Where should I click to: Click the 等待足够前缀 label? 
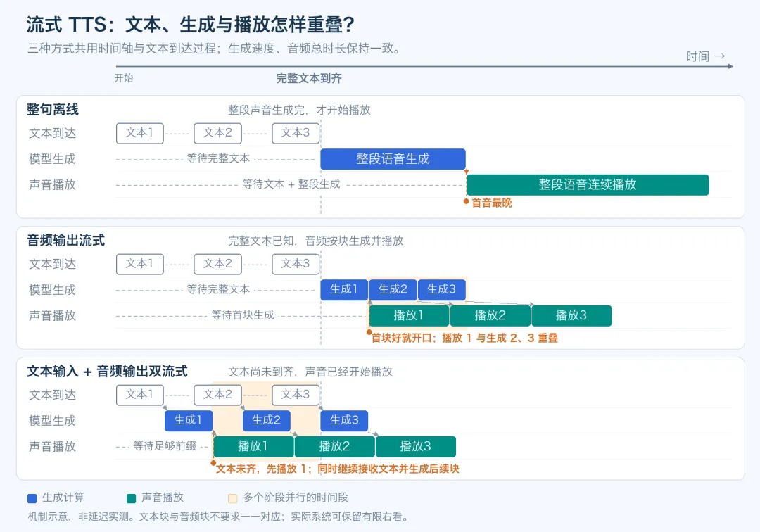165,445
